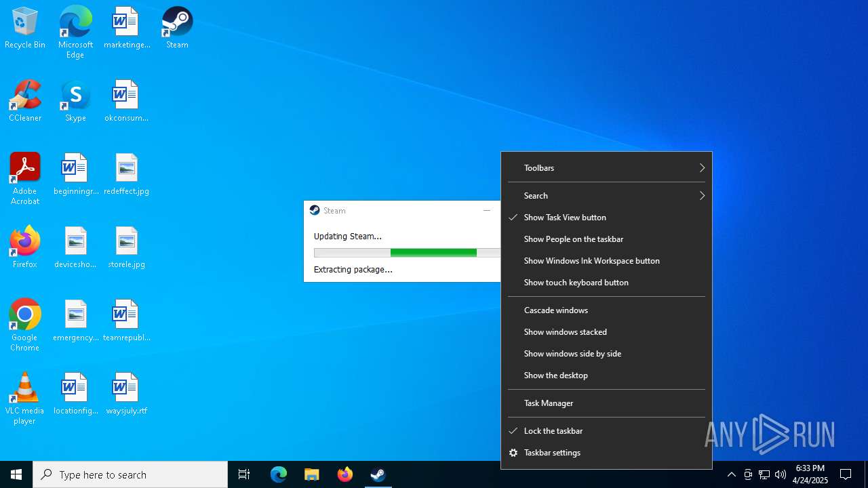Click the Steam update progress bar
The width and height of the screenshot is (868, 488).
407,253
